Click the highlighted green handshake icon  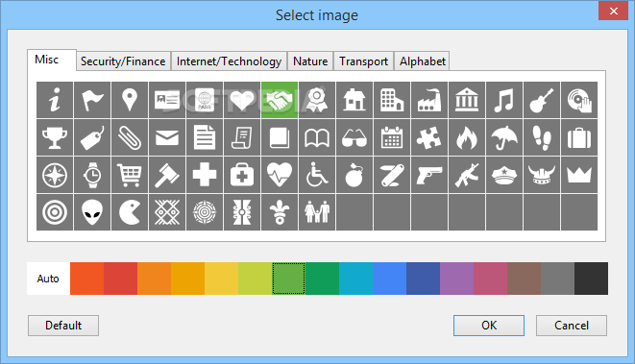tap(280, 100)
